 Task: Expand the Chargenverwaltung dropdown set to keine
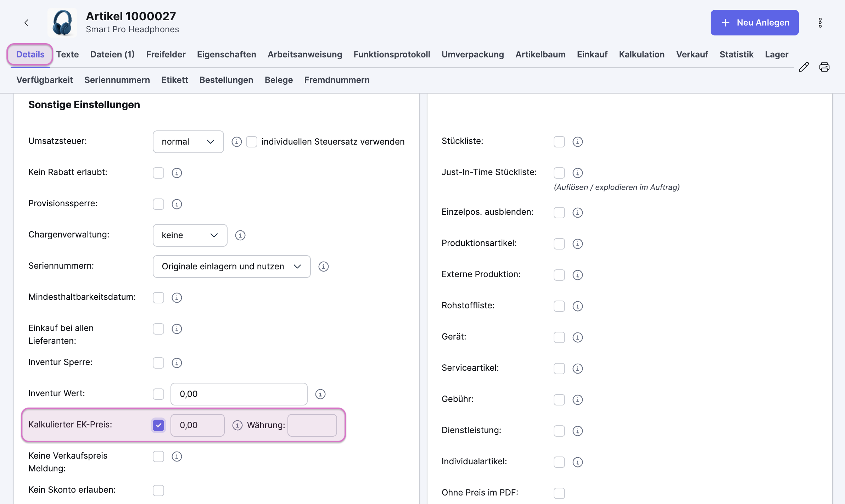(x=190, y=235)
